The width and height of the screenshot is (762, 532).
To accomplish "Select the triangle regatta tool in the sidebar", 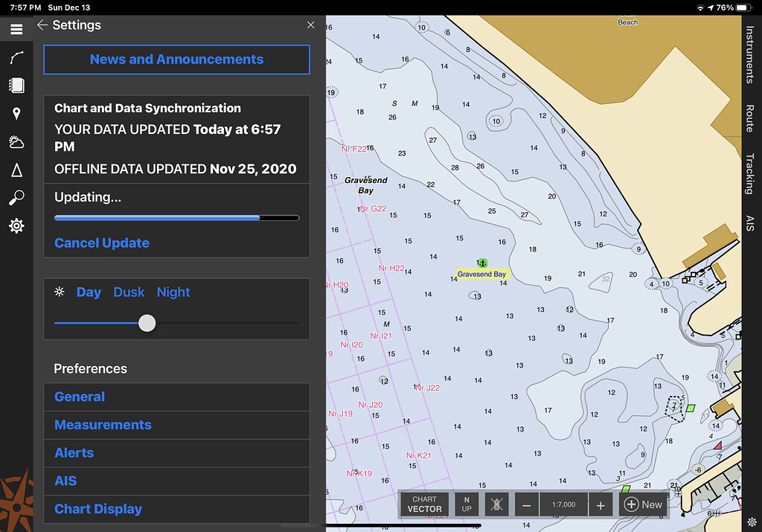I will tap(16, 170).
